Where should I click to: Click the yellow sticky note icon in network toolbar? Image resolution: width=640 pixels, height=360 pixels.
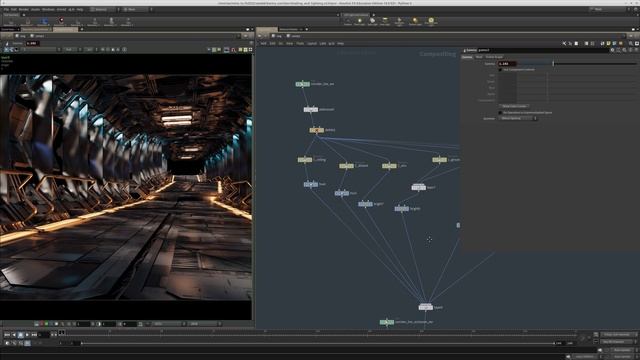coord(609,43)
